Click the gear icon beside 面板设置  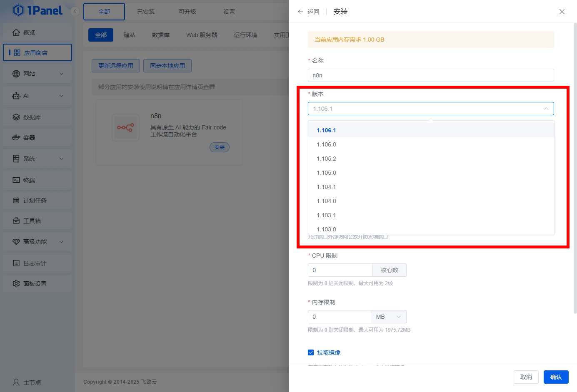point(16,283)
